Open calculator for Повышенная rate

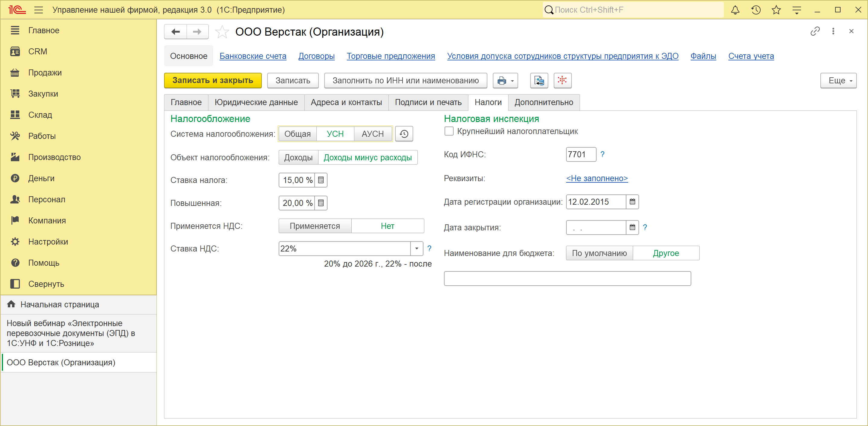coord(321,203)
